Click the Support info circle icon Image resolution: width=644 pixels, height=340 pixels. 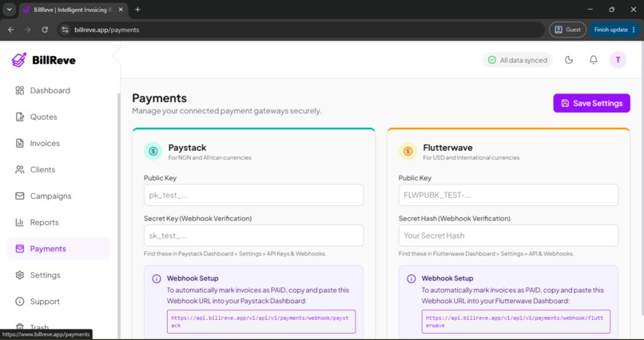coord(20,302)
